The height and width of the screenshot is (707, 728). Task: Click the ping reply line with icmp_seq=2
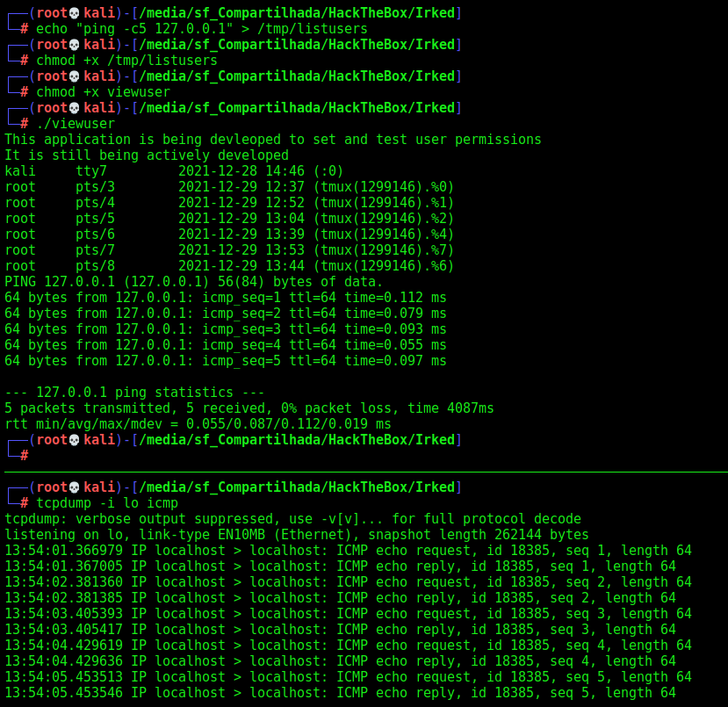coord(225,313)
